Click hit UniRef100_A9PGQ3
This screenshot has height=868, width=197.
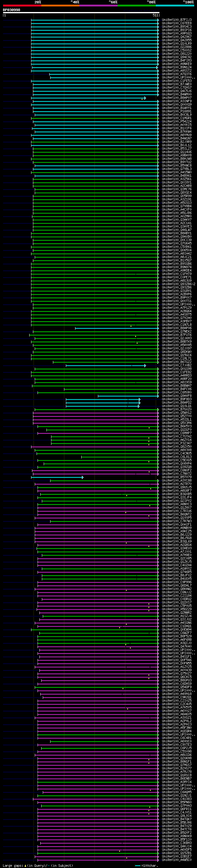click(x=177, y=33)
